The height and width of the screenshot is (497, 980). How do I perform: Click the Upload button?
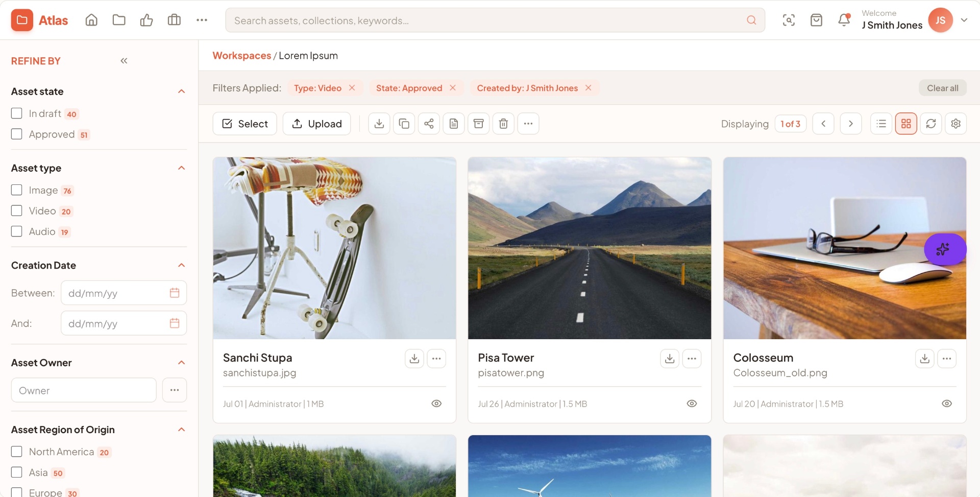pyautogui.click(x=317, y=124)
